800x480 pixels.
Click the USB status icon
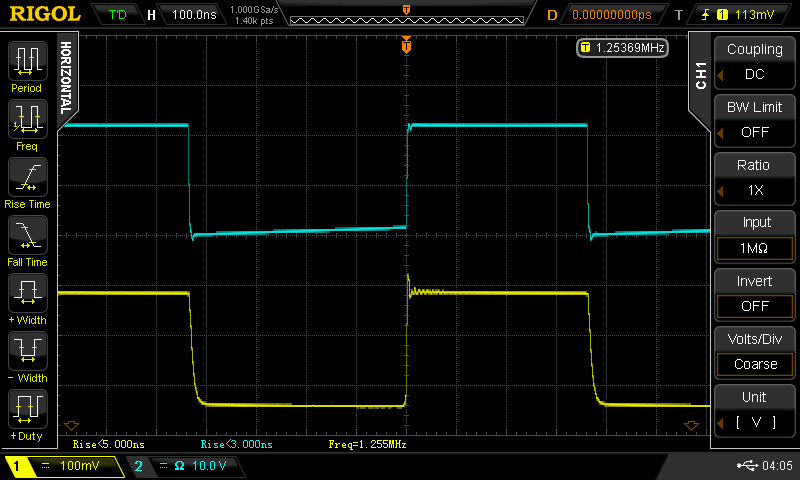tap(747, 465)
